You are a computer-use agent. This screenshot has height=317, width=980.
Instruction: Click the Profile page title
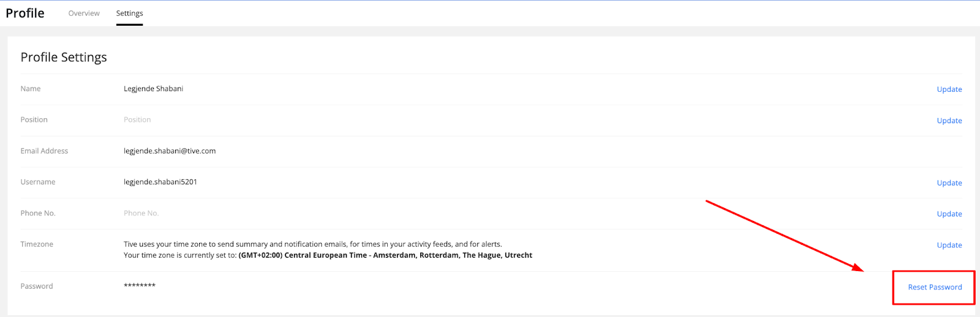(x=25, y=13)
